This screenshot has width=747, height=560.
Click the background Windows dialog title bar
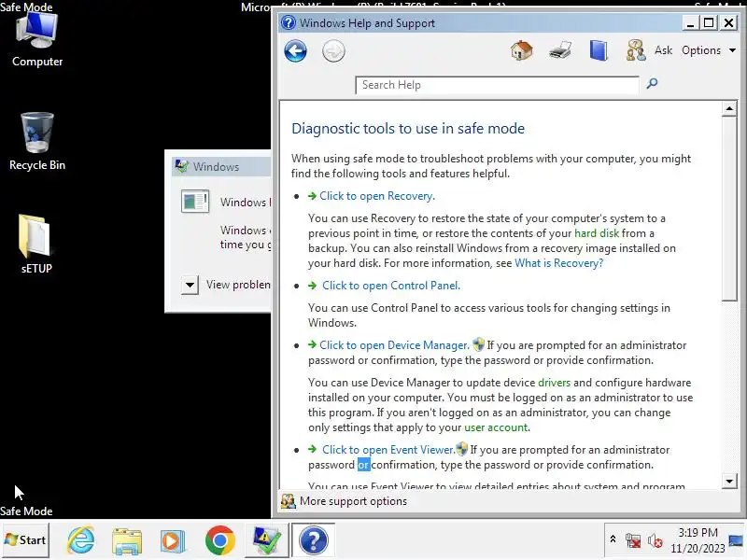219,167
